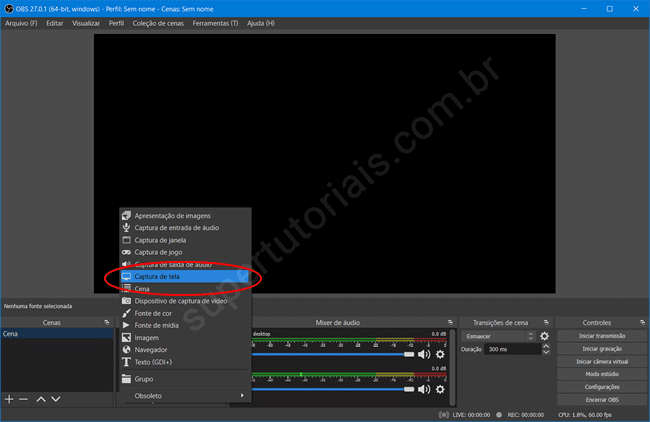Open the Esmaecer transition dropdown
Viewport: 650px width, 422px height.
click(500, 336)
